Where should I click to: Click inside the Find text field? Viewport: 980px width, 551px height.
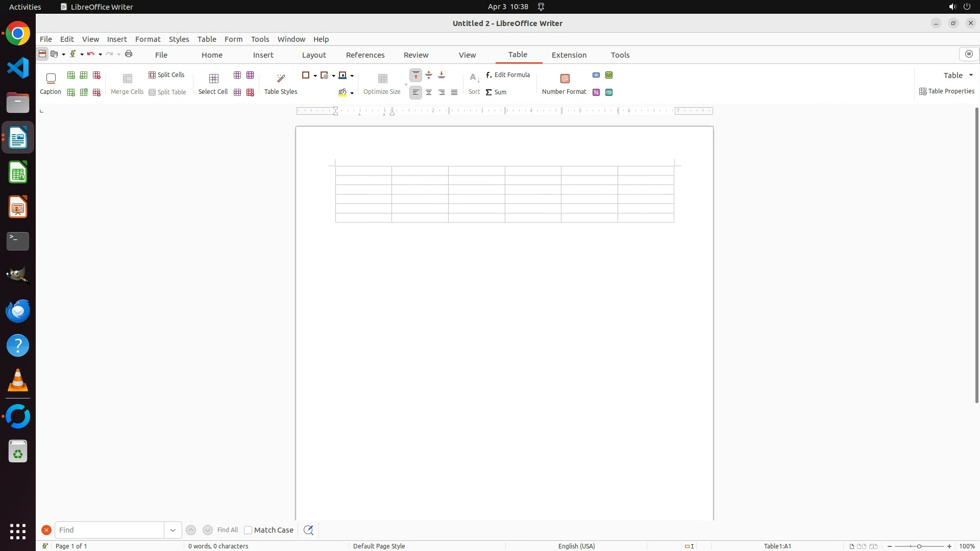pyautogui.click(x=109, y=530)
